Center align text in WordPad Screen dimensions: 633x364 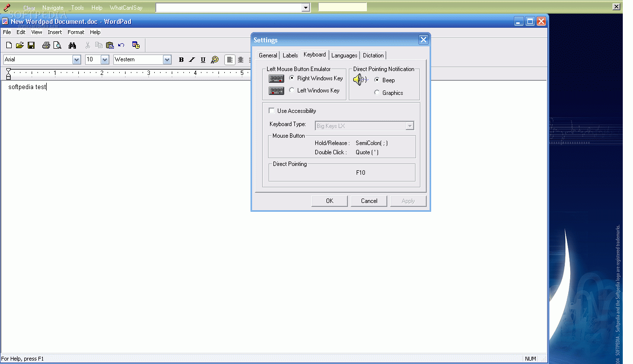click(x=241, y=60)
